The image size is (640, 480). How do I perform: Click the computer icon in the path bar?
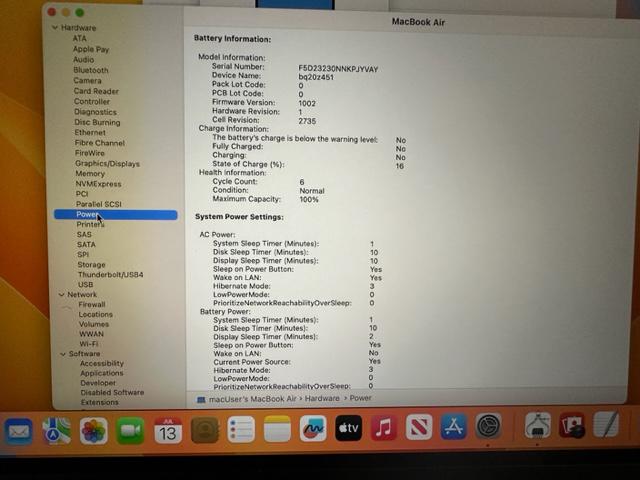[x=201, y=400]
